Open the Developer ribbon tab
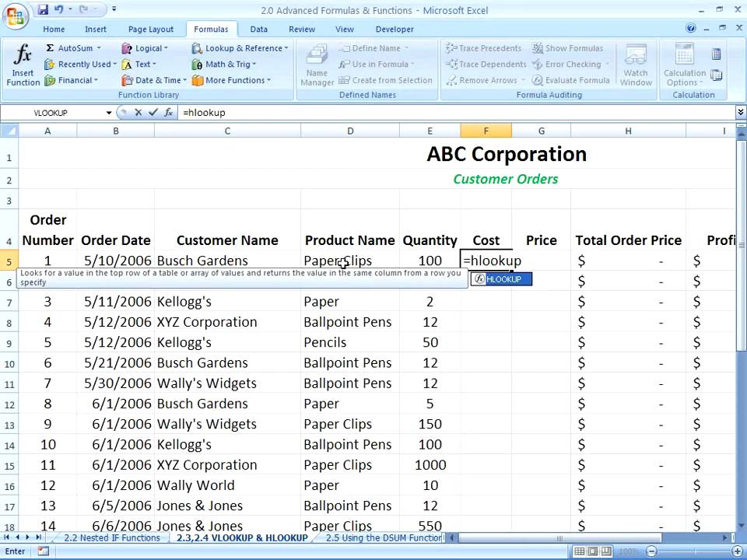 pyautogui.click(x=395, y=29)
